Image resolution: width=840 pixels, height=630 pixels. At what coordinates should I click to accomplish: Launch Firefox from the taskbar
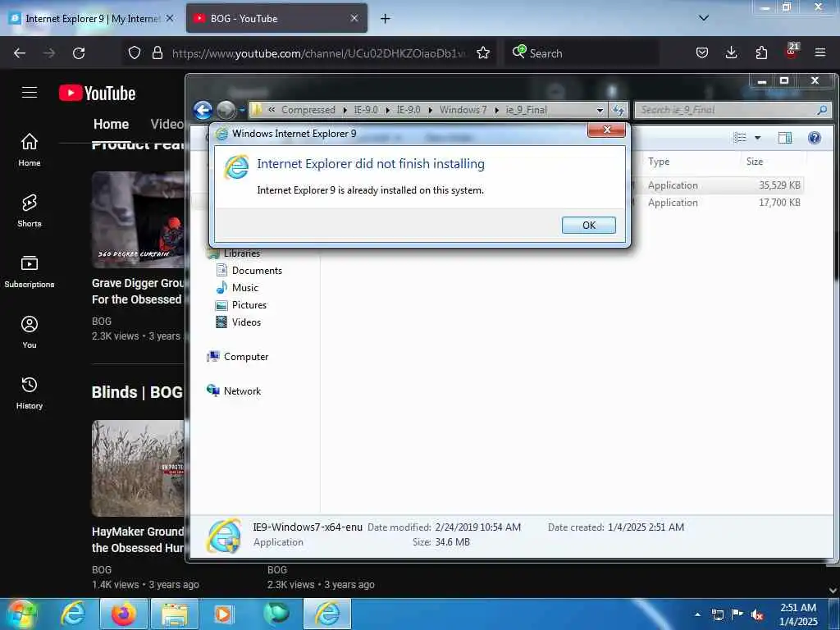tap(123, 614)
